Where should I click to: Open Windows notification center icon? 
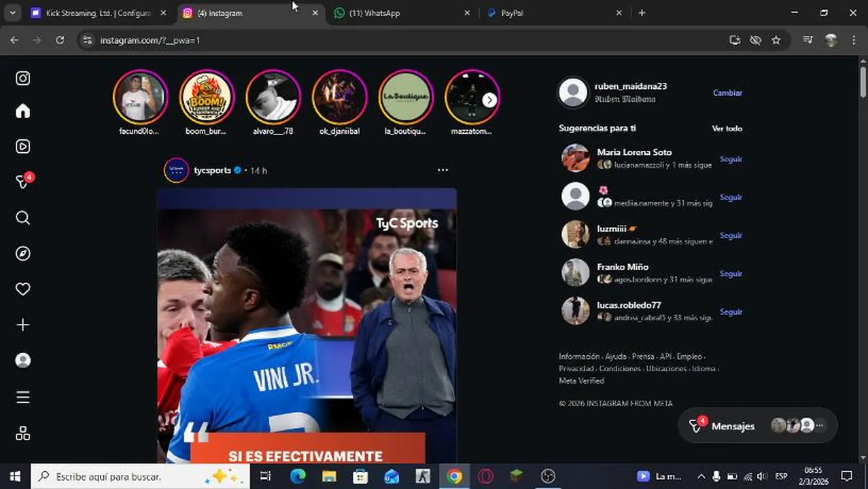tap(846, 477)
